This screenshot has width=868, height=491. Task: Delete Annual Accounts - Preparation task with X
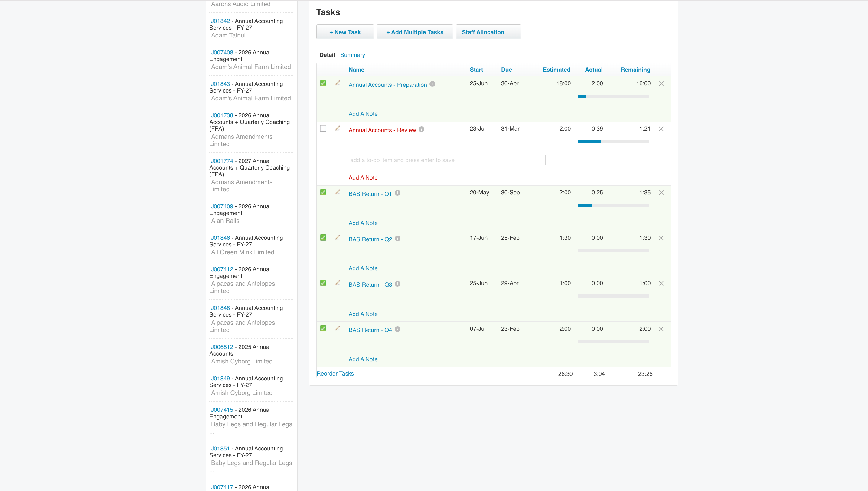point(661,84)
